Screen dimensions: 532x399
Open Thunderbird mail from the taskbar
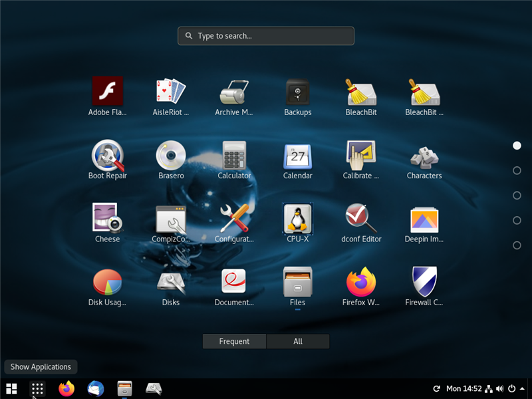(x=96, y=389)
